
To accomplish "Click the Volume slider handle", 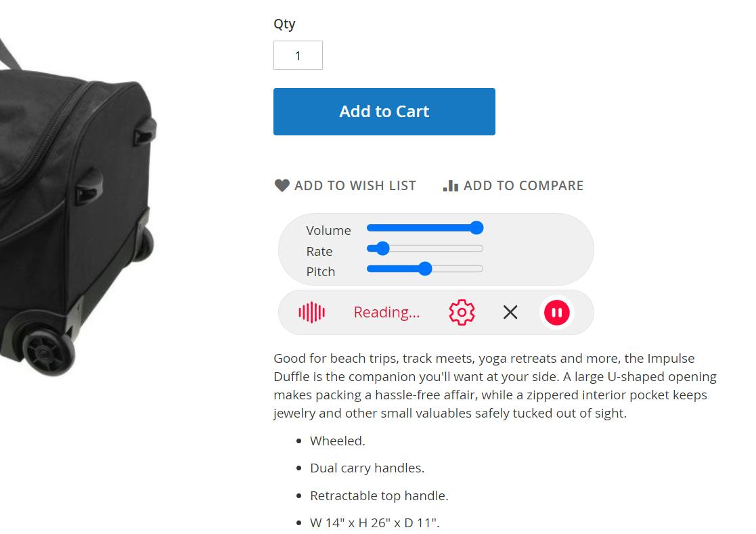I will click(x=476, y=228).
